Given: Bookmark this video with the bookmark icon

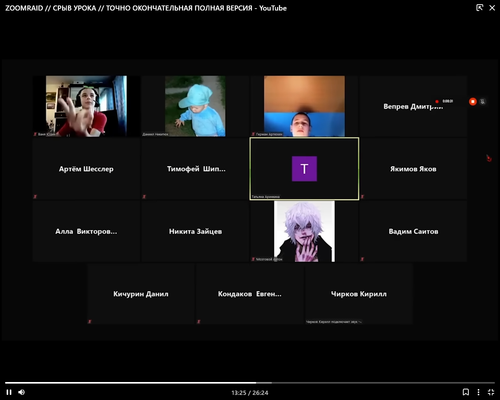Looking at the screenshot, I should click(x=466, y=392).
